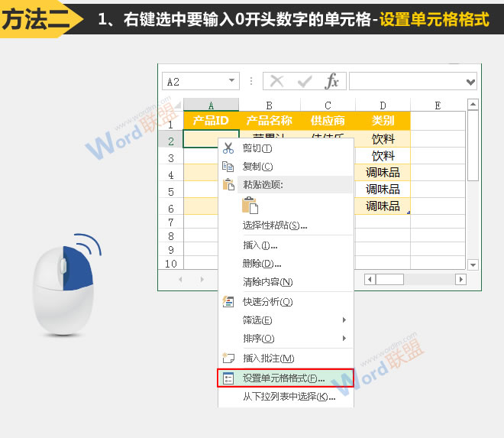Click the large Paste option button
Image resolution: width=504 pixels, height=438 pixels.
click(x=250, y=205)
